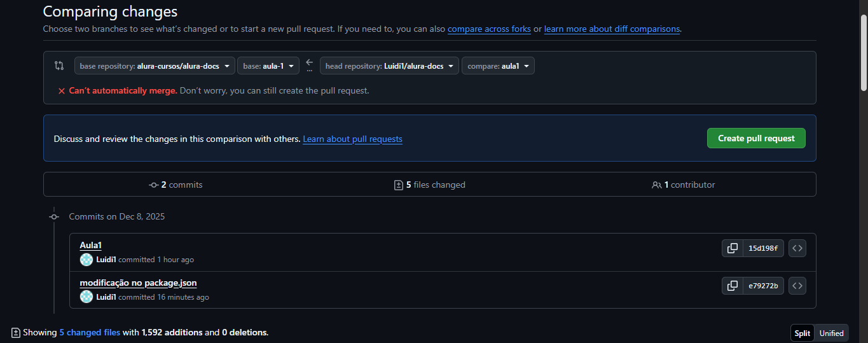Open the 2 commits tab

176,185
